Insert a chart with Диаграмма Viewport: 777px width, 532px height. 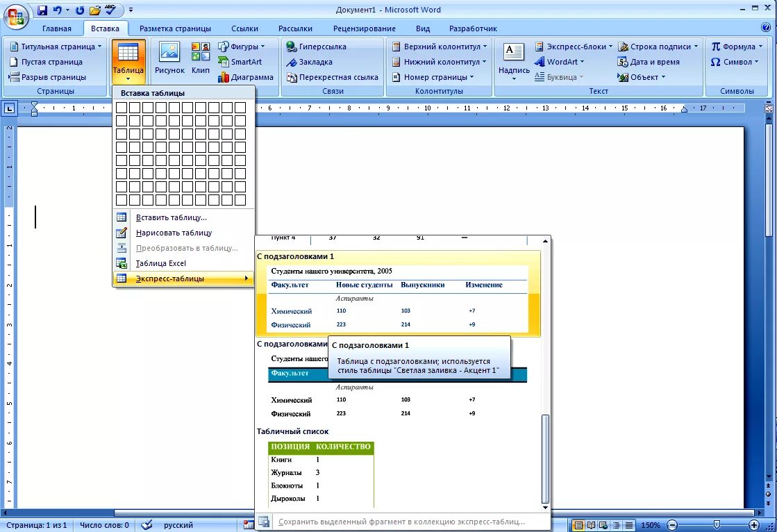click(246, 77)
